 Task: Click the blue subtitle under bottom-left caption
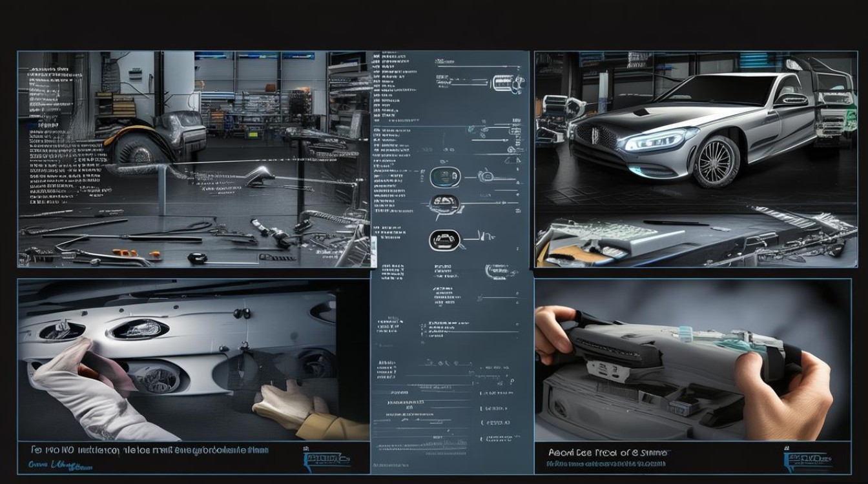(x=53, y=463)
